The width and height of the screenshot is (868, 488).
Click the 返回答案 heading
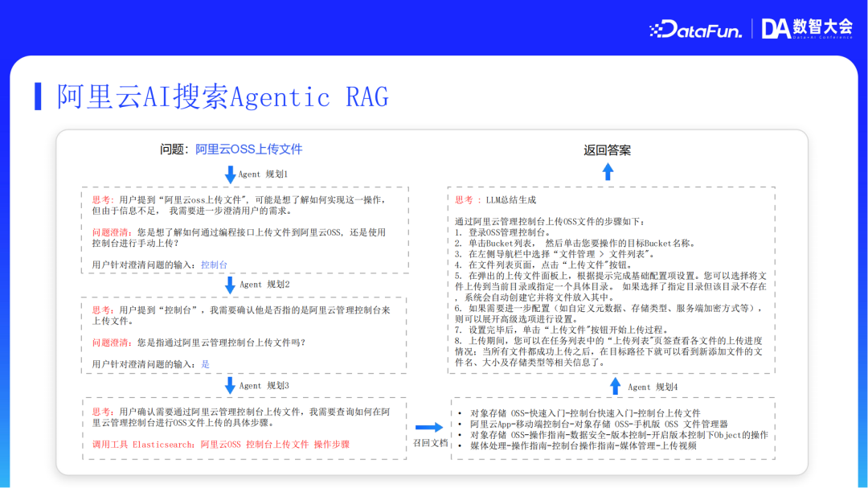608,150
